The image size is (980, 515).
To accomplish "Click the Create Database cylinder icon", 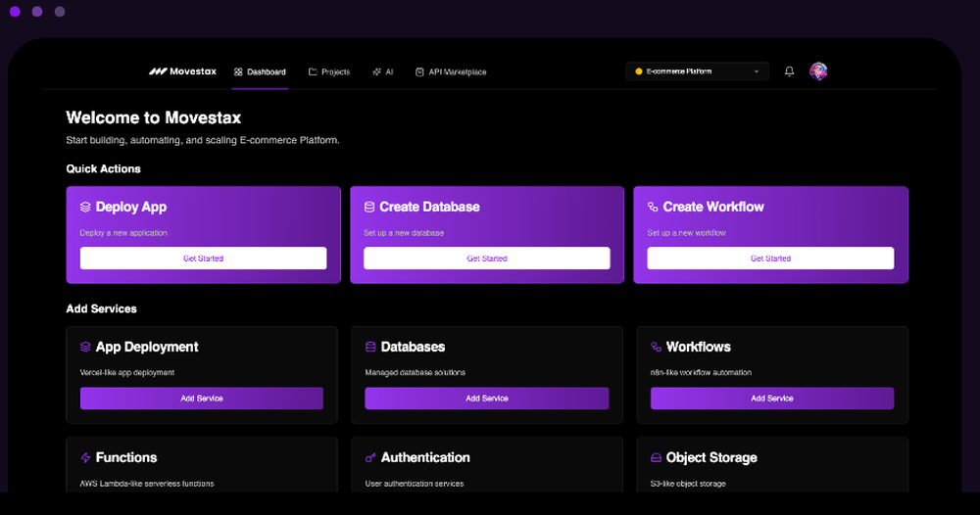I will [369, 208].
